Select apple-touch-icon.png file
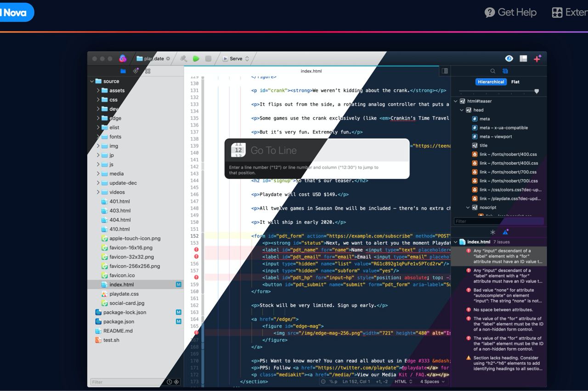 click(x=136, y=238)
